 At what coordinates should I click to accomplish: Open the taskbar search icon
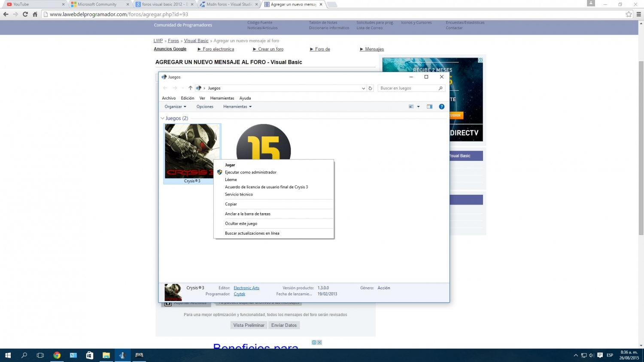pyautogui.click(x=24, y=355)
